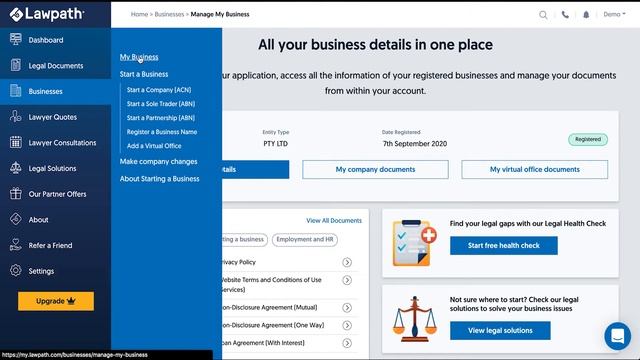Image resolution: width=640 pixels, height=360 pixels.
Task: Click arrow beside Non-Disclosure Agreement (One Way)
Action: [x=347, y=325]
